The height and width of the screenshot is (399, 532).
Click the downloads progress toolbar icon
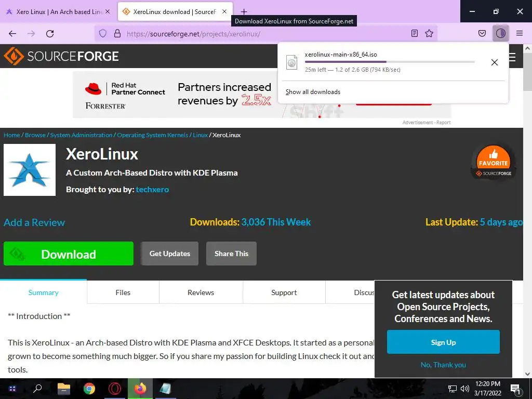coord(501,33)
